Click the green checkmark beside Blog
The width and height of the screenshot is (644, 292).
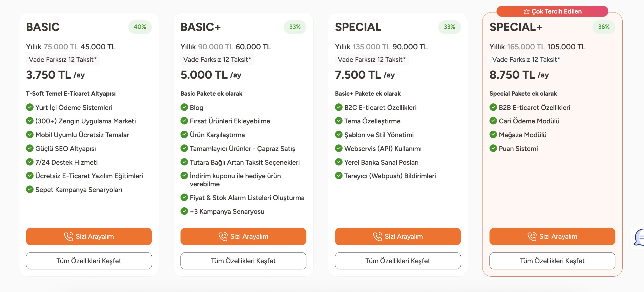pyautogui.click(x=184, y=107)
